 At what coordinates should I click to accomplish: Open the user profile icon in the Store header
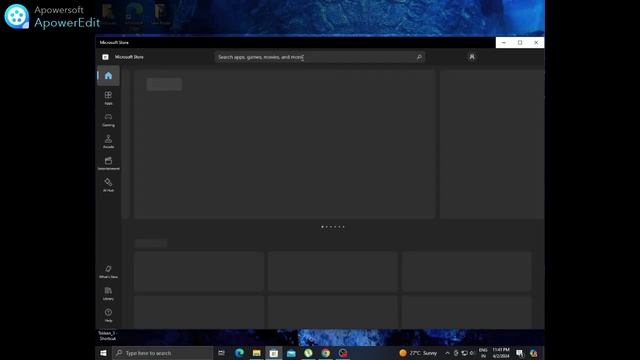point(472,57)
